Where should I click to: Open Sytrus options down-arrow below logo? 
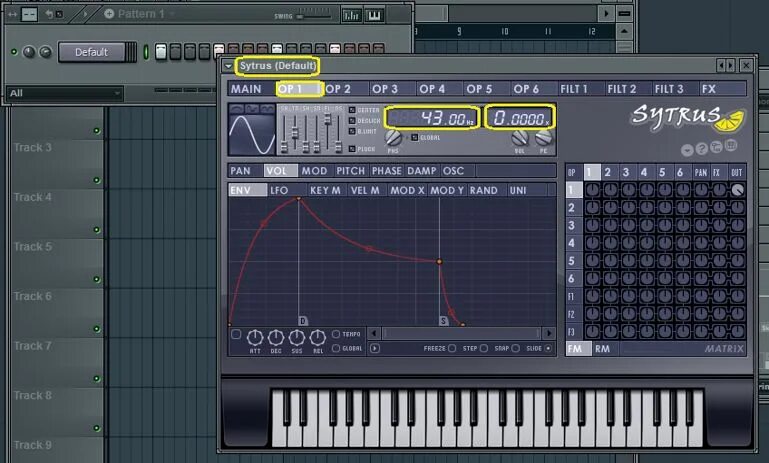pyautogui.click(x=687, y=150)
